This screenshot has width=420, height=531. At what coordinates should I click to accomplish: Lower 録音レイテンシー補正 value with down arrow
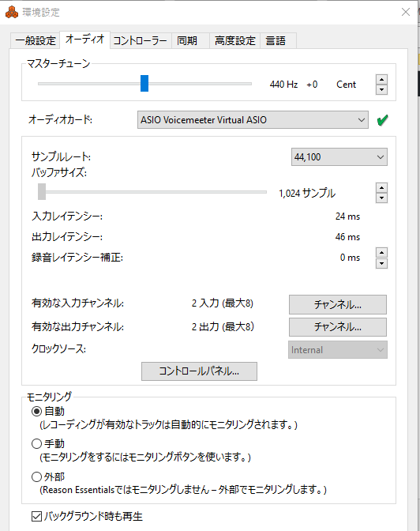tap(381, 263)
